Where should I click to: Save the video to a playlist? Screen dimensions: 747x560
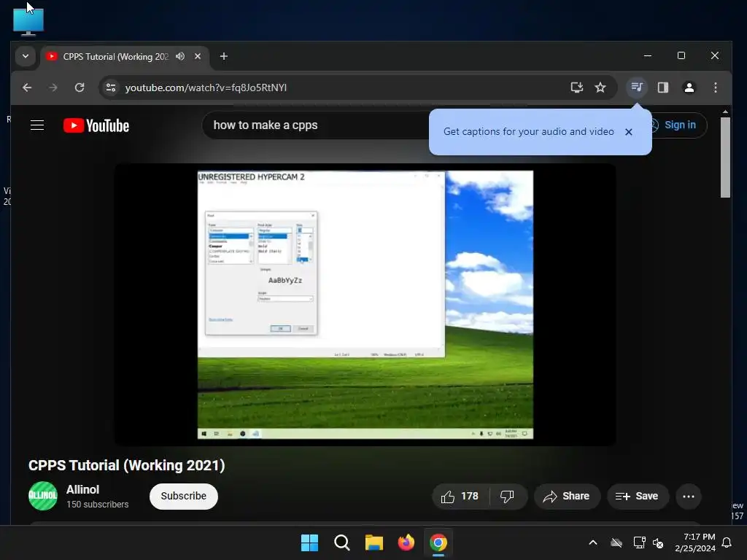(638, 497)
